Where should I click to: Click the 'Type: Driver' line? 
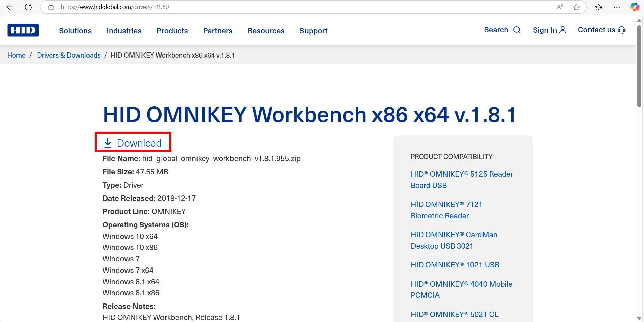click(123, 185)
